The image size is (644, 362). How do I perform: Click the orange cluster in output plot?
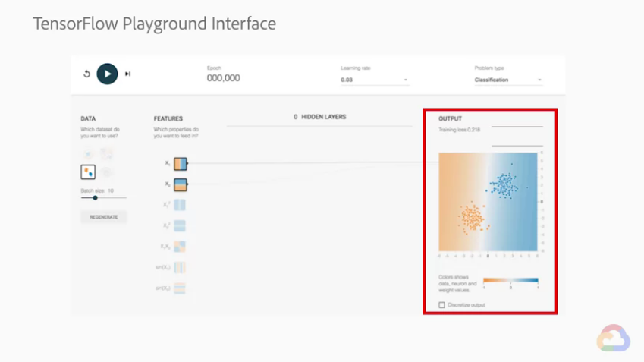click(473, 218)
